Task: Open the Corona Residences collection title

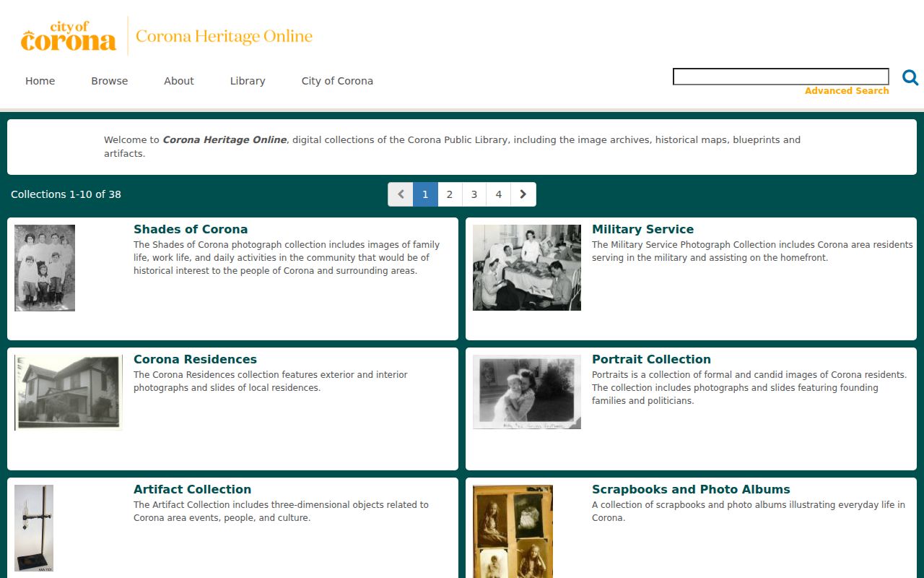Action: click(195, 359)
